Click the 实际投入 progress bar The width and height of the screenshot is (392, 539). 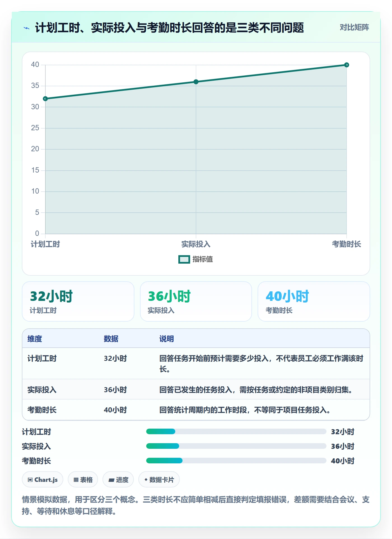pos(236,446)
